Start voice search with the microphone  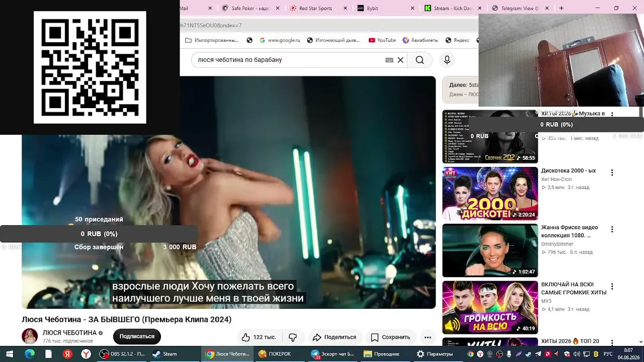447,60
